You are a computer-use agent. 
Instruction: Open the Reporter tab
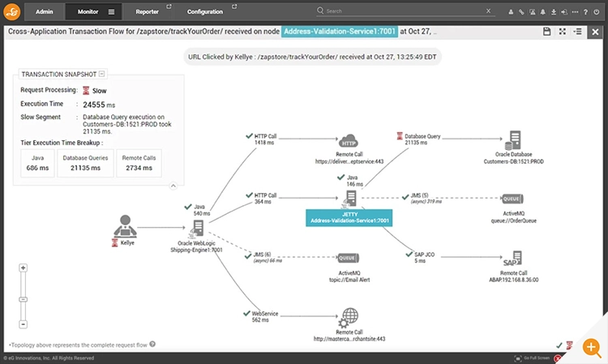147,11
